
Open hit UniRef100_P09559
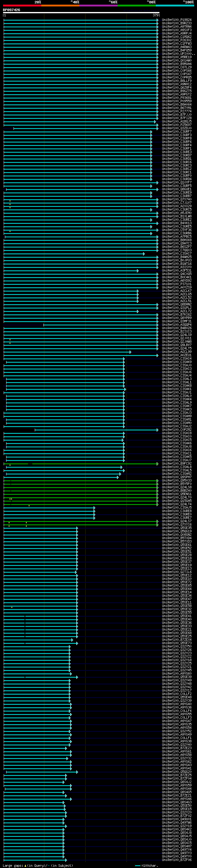(x=176, y=101)
